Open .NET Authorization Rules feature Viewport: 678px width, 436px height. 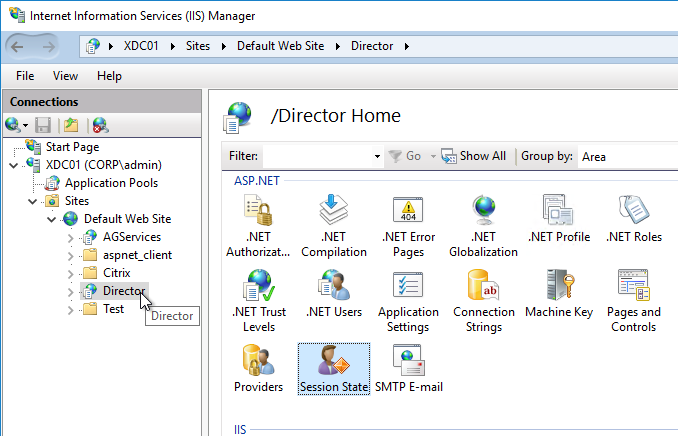[x=258, y=226]
